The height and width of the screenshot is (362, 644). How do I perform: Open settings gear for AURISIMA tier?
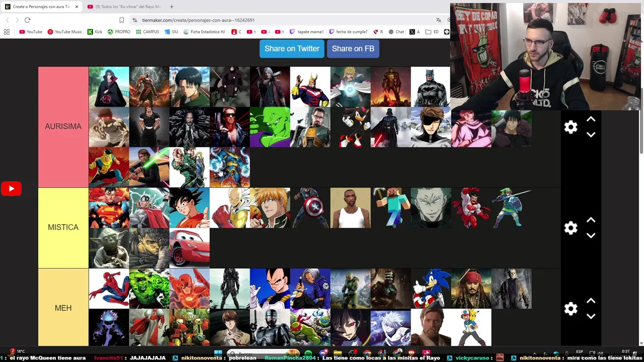[x=571, y=127]
